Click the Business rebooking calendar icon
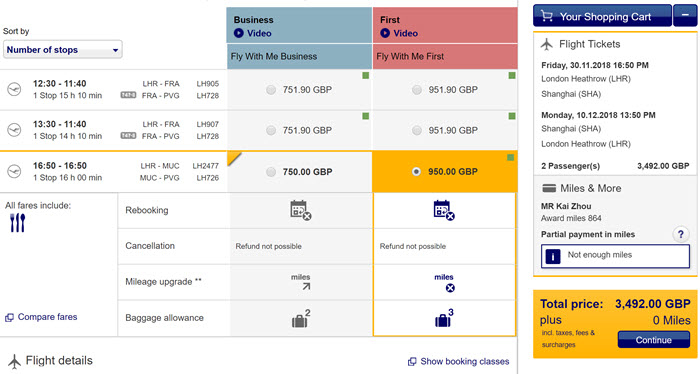 pyautogui.click(x=300, y=210)
